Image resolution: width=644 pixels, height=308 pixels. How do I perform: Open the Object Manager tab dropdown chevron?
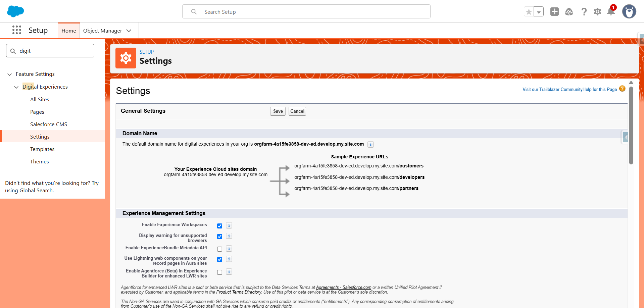[x=129, y=31]
